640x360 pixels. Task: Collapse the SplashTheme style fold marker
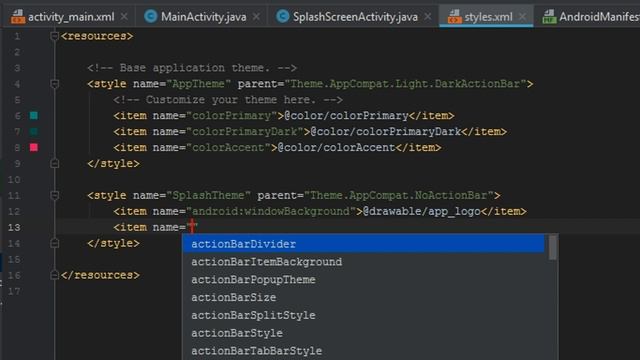point(54,196)
